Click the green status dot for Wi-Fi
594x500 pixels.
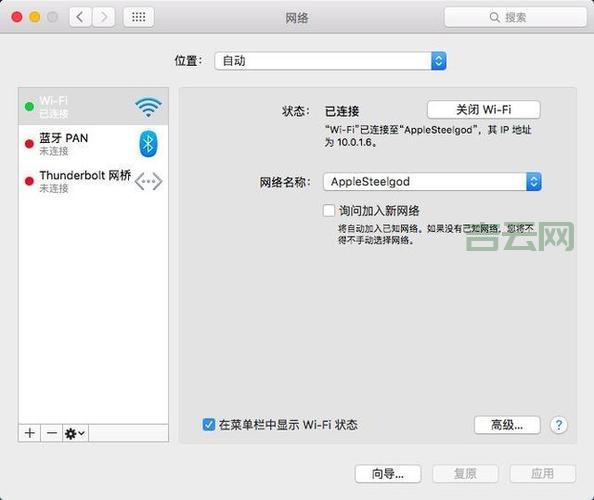(x=29, y=107)
